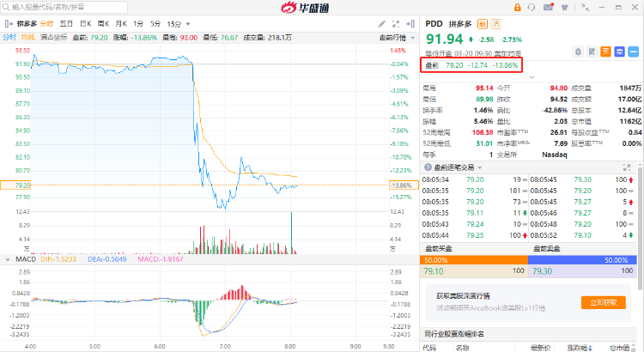Click the MACD indicator label
Screen dimensions: 644x352
(x=26, y=259)
